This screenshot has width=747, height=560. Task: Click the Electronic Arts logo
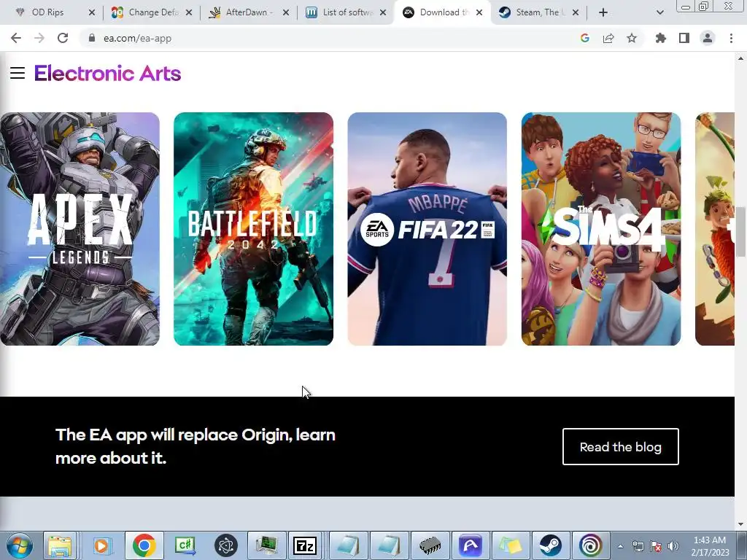click(x=108, y=74)
